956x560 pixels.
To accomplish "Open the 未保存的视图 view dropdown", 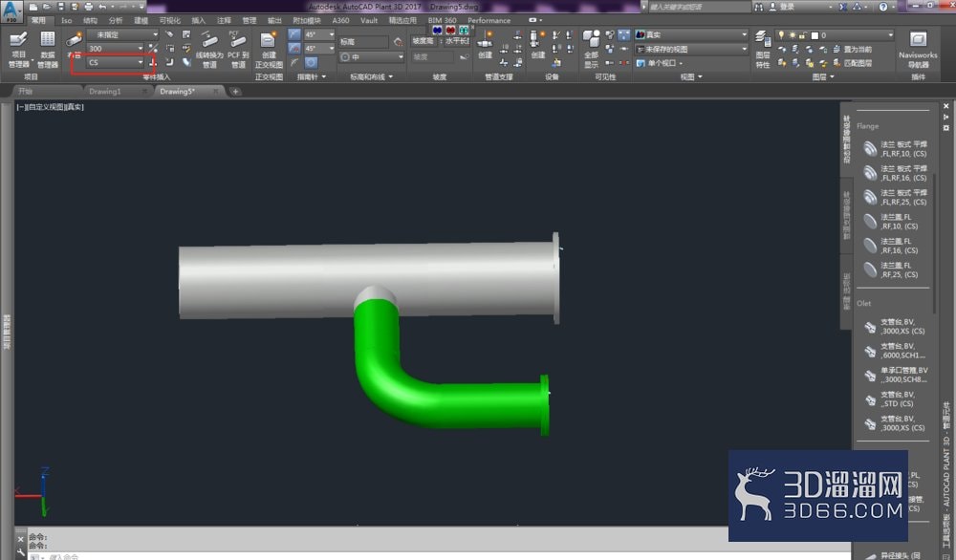I will pos(691,49).
